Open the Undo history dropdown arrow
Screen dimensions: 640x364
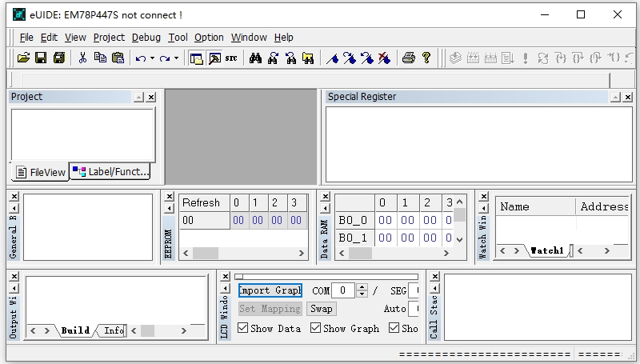click(152, 58)
